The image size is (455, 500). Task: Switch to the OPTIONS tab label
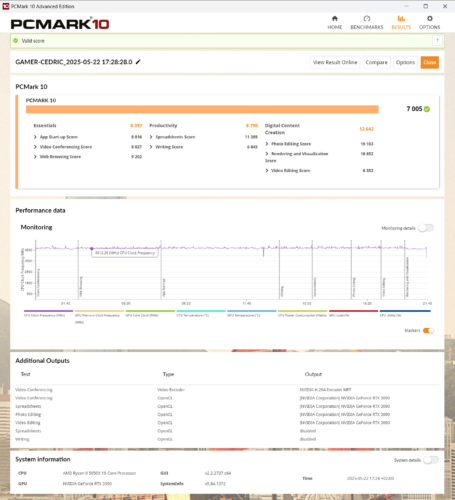point(430,27)
